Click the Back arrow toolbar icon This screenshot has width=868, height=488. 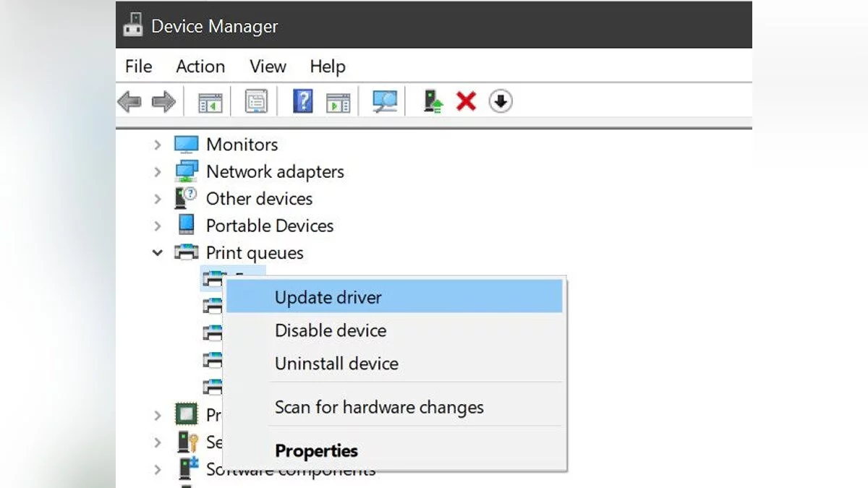(129, 102)
